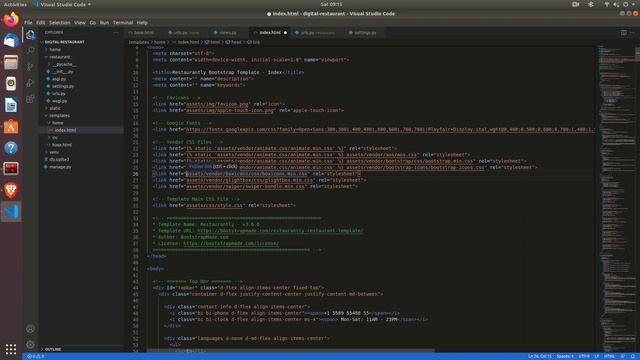
Task: Open the Terminal menu
Action: [123, 22]
